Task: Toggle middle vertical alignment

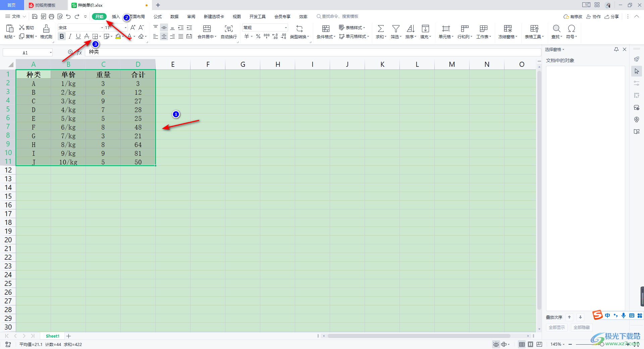Action: (164, 28)
